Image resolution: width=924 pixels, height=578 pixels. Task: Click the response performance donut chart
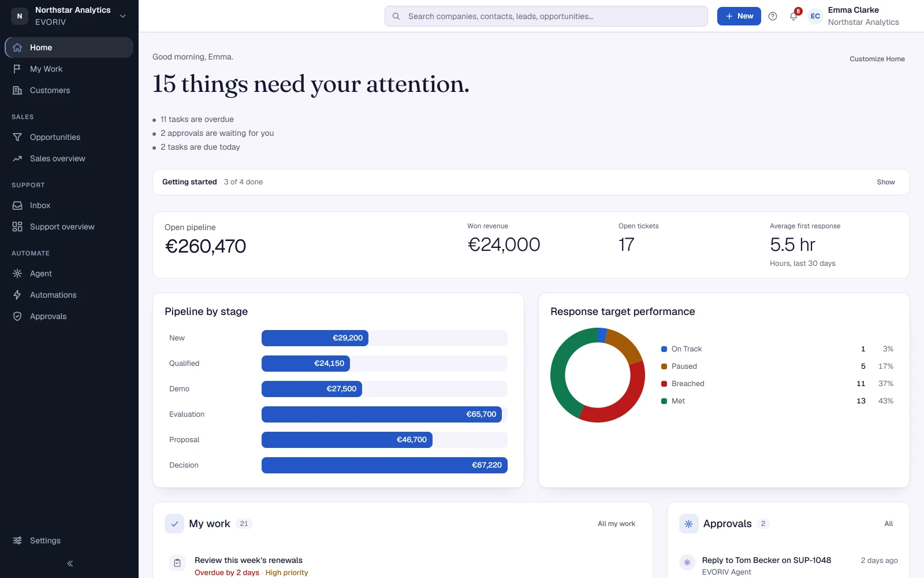pos(598,375)
